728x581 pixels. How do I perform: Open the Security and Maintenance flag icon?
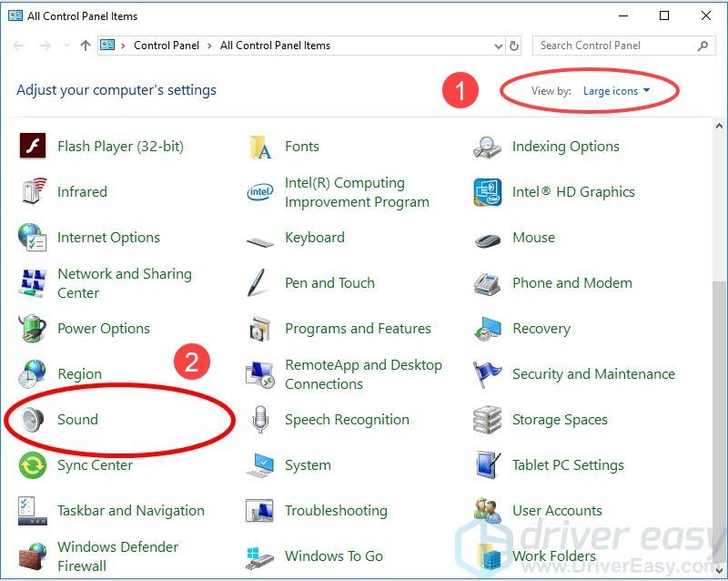[488, 374]
